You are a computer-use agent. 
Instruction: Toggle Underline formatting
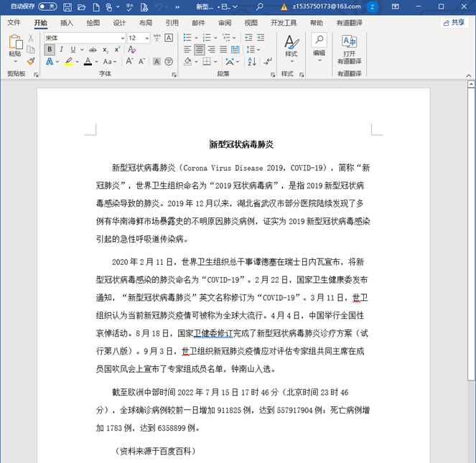[73, 50]
